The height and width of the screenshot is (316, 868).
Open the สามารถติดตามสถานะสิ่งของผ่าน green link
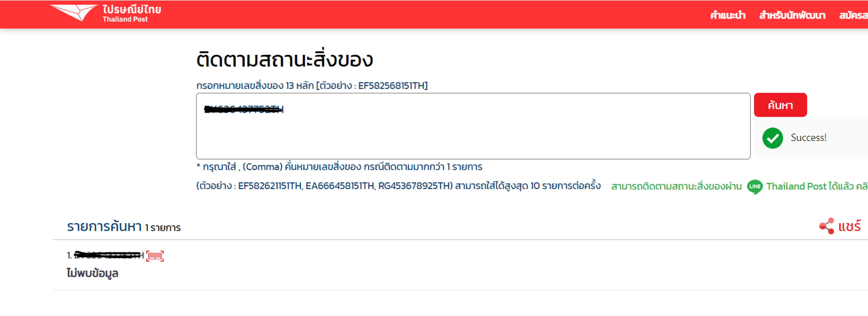pyautogui.click(x=676, y=186)
